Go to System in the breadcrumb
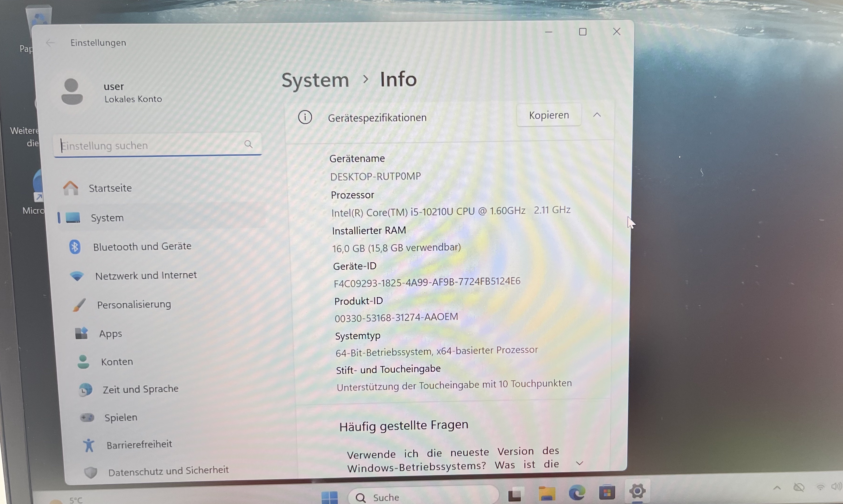843x504 pixels. tap(315, 80)
